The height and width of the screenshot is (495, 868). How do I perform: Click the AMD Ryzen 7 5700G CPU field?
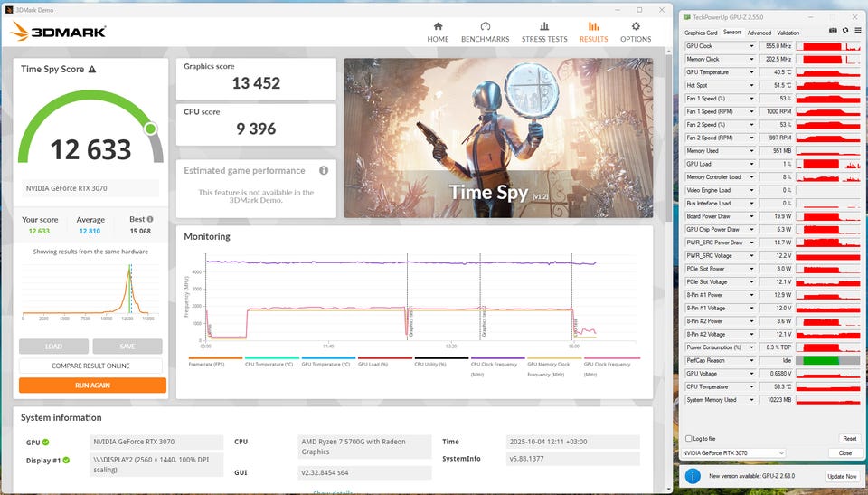[x=364, y=447]
